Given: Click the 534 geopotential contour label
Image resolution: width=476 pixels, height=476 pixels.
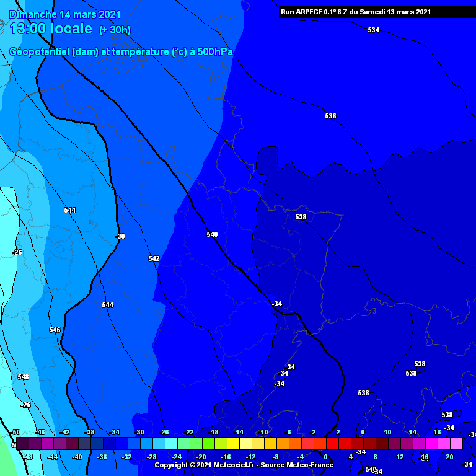Looking at the screenshot, I should point(373,30).
